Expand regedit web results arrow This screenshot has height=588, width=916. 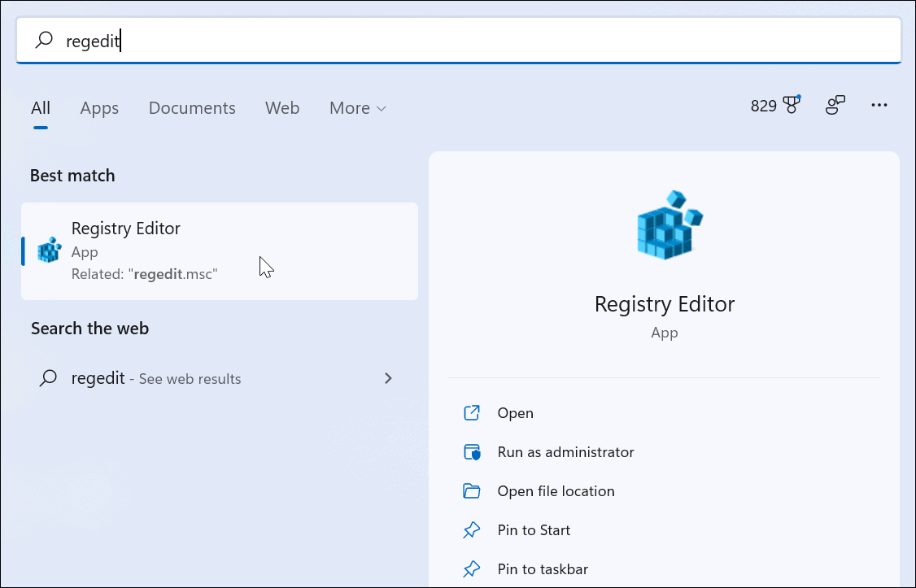coord(388,378)
